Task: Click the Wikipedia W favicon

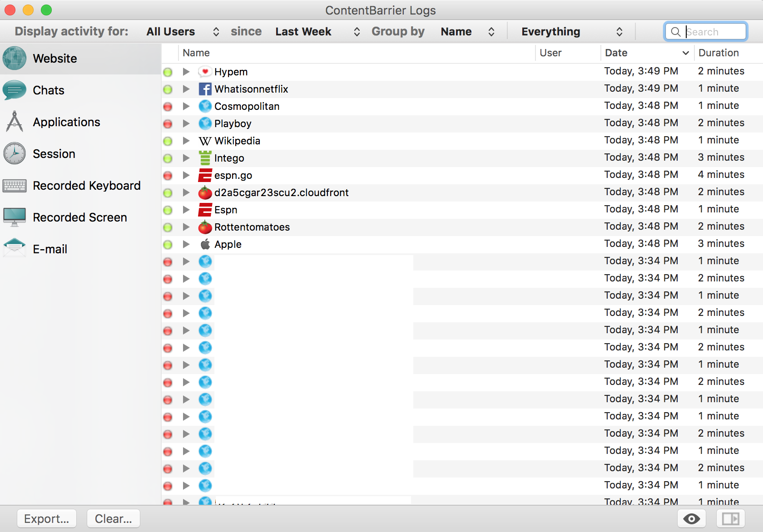Action: pos(205,141)
